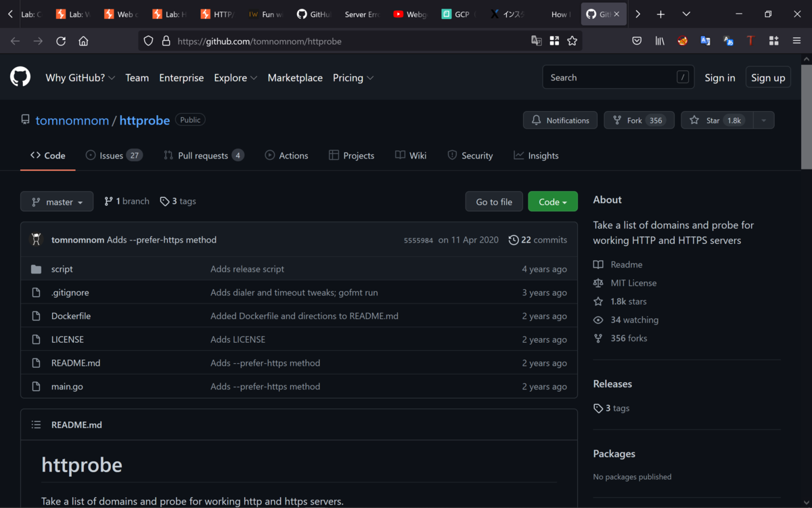Viewport: 812px width, 508px height.
Task: Bookmark this page with star icon
Action: [x=572, y=41]
